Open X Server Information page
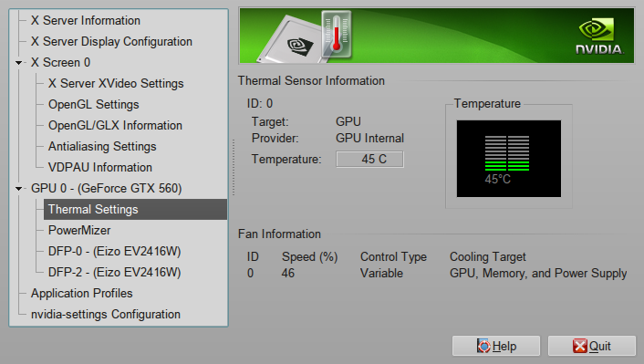644x364 pixels. click(x=86, y=21)
